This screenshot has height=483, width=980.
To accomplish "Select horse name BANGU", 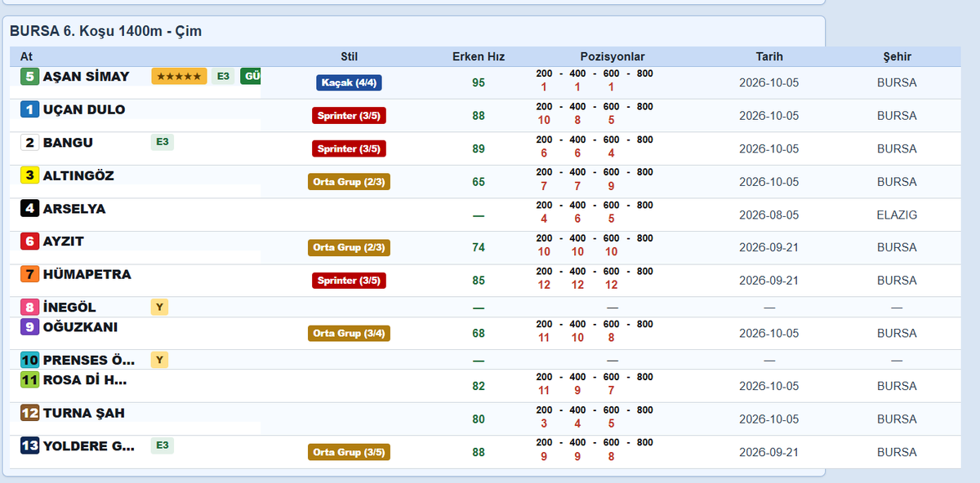I will [68, 143].
